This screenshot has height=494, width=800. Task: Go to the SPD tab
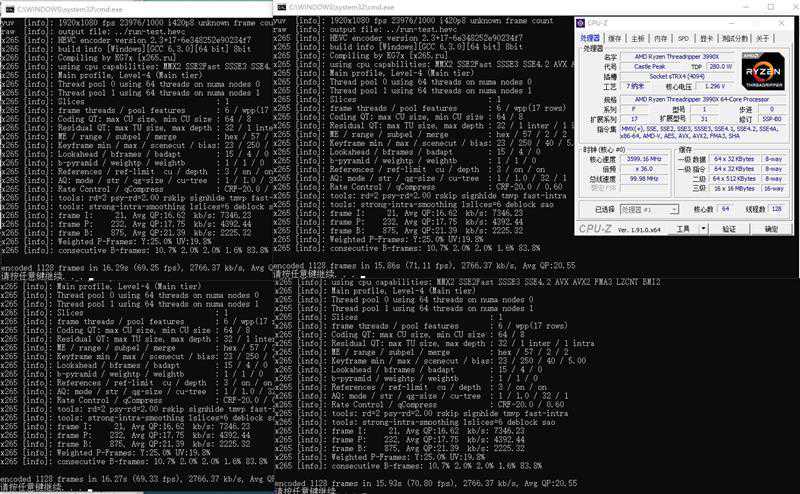point(682,37)
